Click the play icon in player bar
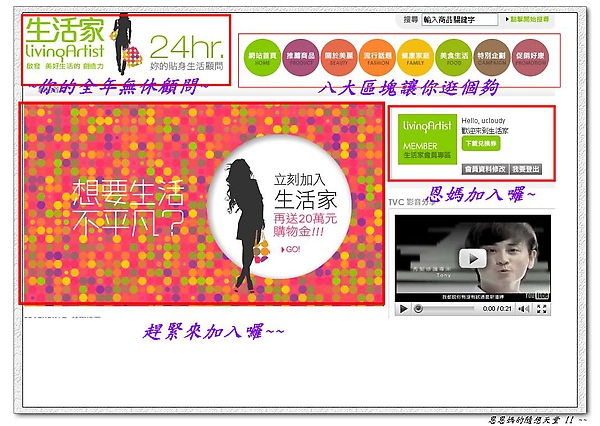 pyautogui.click(x=403, y=309)
